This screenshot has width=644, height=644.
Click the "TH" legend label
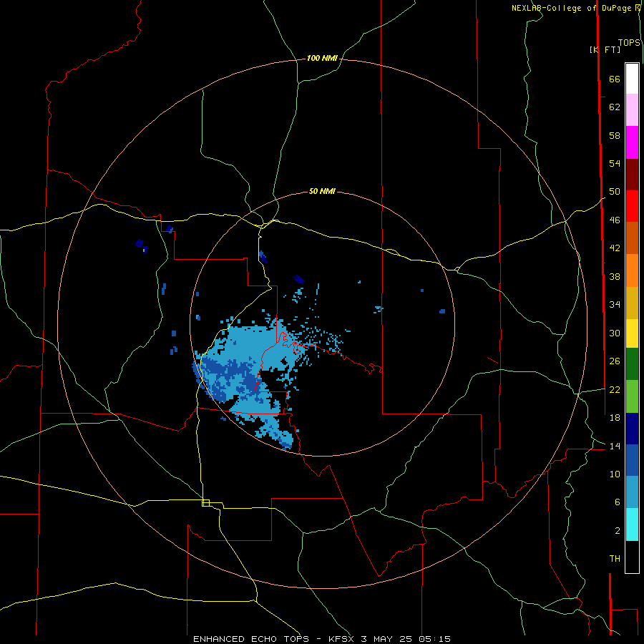point(615,559)
